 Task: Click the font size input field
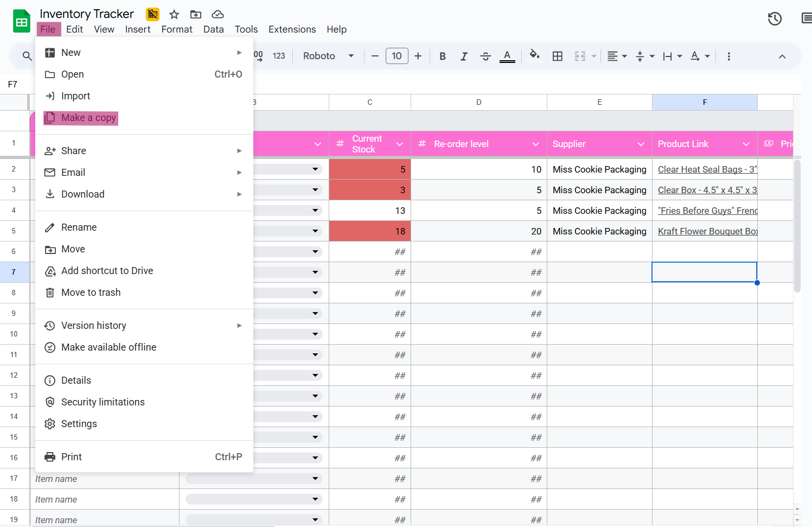click(x=397, y=56)
